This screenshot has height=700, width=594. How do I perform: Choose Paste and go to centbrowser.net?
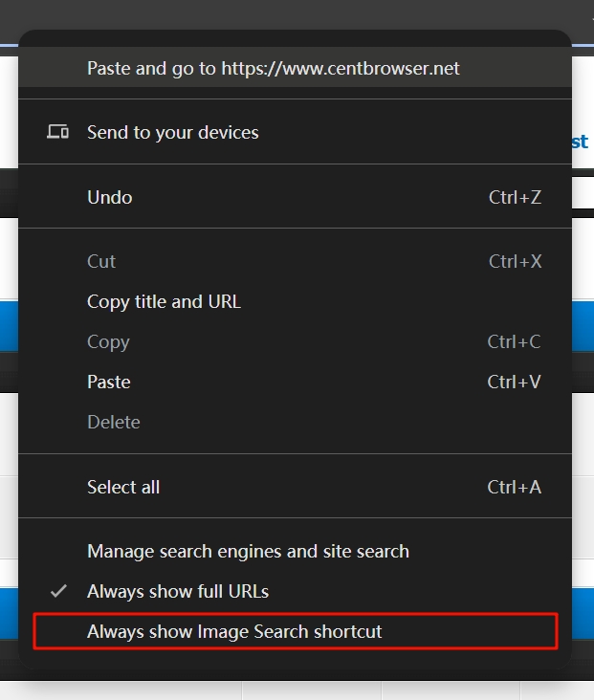click(x=273, y=68)
